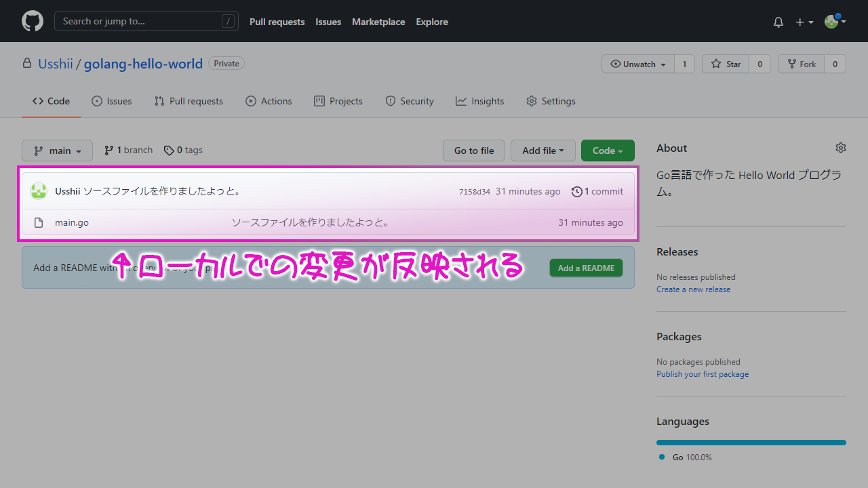View the 0 tags link
Image resolution: width=868 pixels, height=488 pixels.
pyautogui.click(x=183, y=150)
